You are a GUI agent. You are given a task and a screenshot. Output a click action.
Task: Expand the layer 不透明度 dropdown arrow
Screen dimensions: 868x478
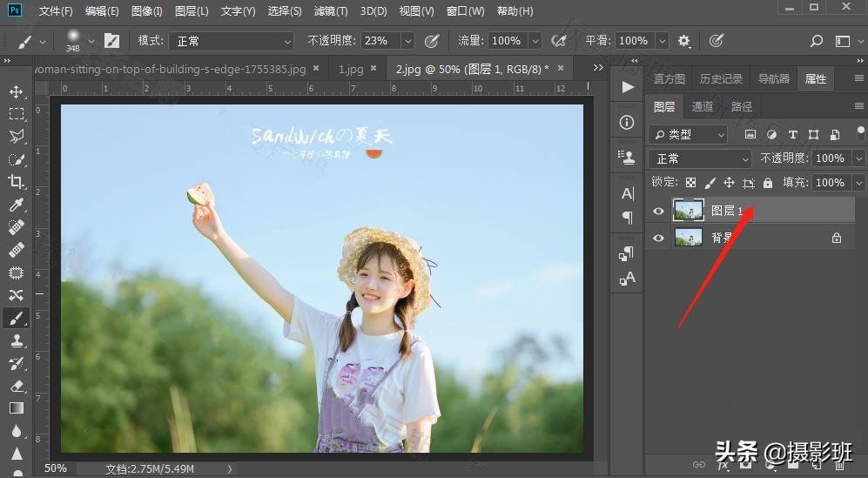click(858, 158)
